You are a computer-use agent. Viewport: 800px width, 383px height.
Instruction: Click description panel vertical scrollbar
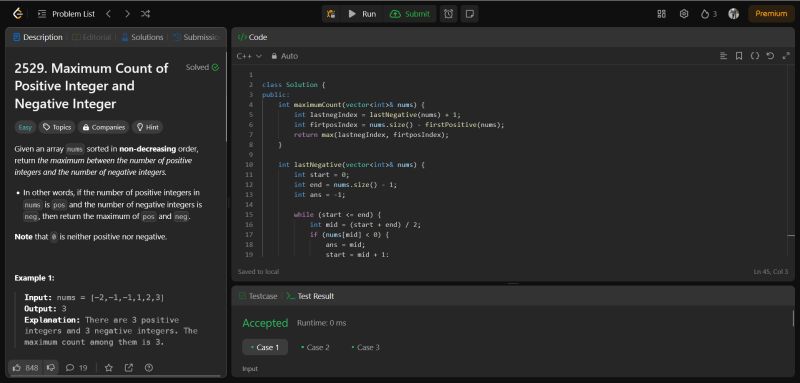click(227, 97)
